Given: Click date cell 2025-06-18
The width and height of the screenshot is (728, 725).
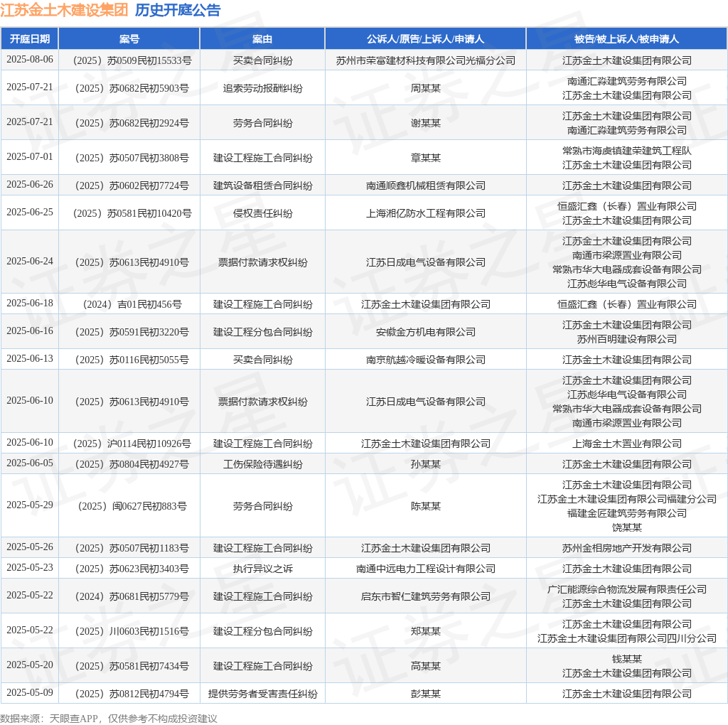Looking at the screenshot, I should click(x=30, y=303).
